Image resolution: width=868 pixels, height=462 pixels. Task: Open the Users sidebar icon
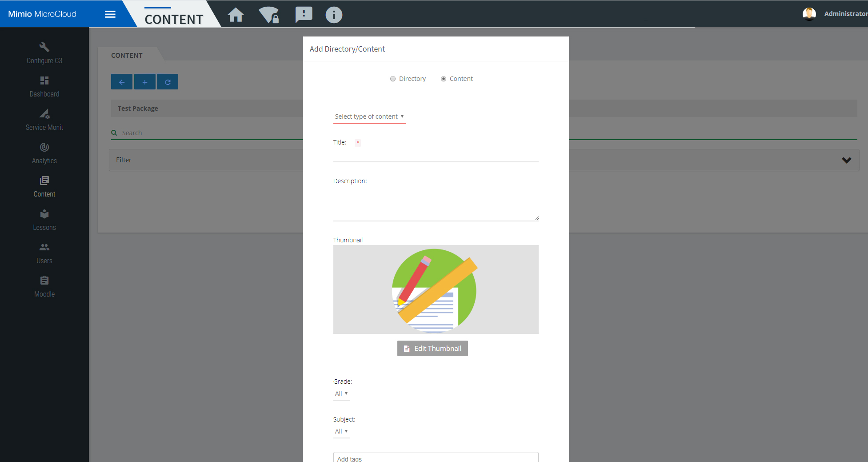(x=44, y=247)
